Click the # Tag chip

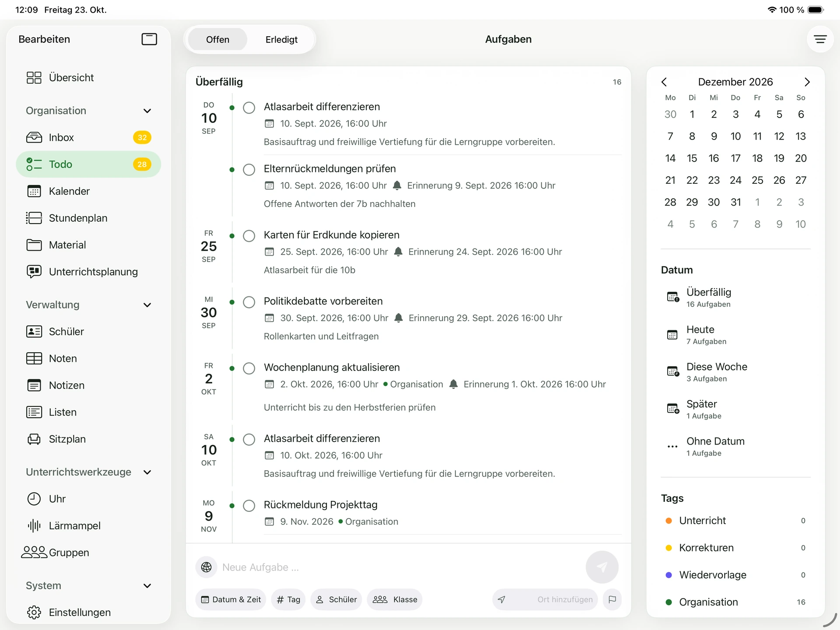pos(288,599)
